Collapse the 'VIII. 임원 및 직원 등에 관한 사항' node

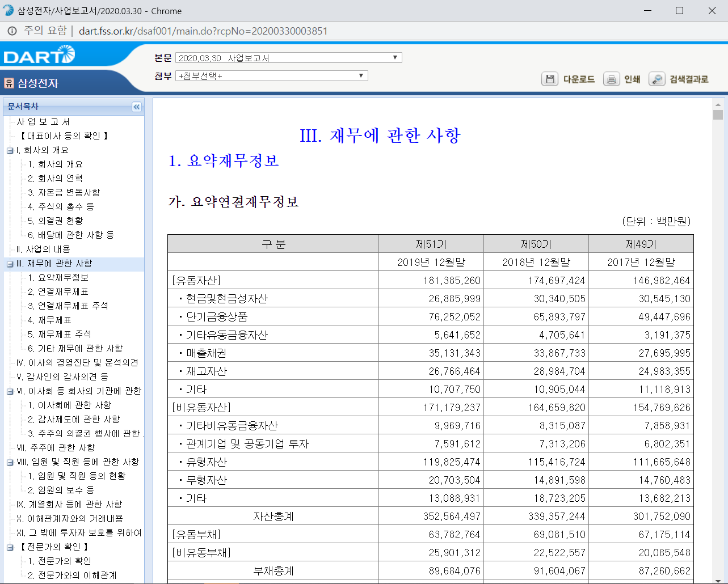(x=10, y=463)
